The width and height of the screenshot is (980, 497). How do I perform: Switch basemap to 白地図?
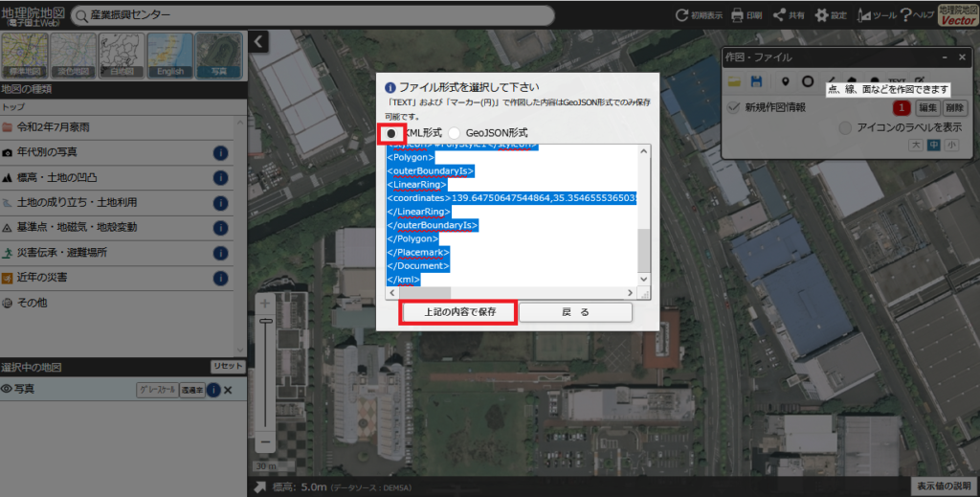[x=122, y=56]
